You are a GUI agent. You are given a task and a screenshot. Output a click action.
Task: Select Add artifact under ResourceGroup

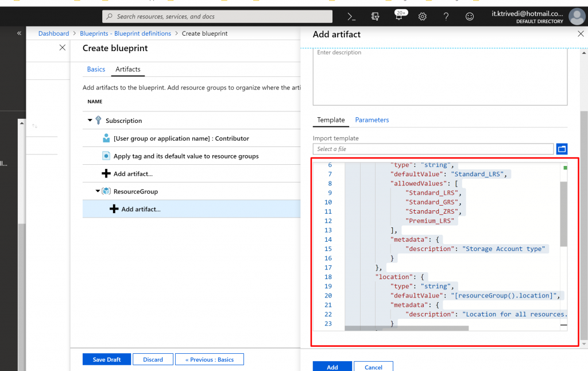point(141,209)
